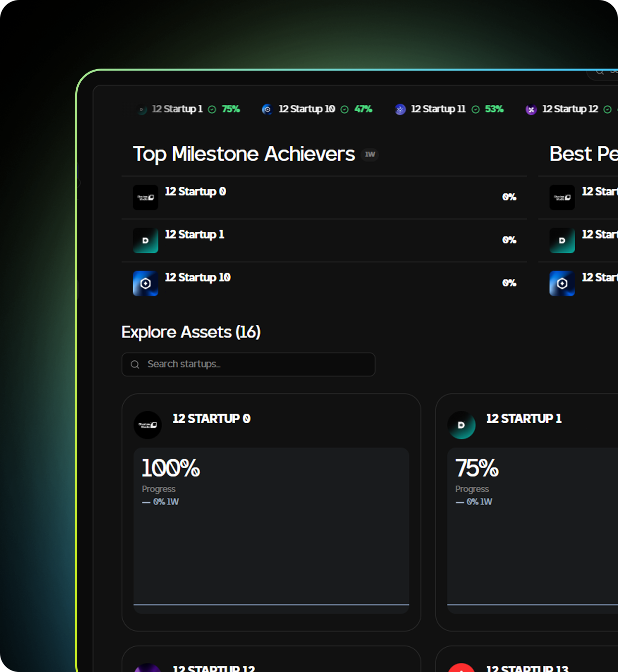
Task: Click the round logo on 12 STARTUP 0 card
Action: (147, 425)
